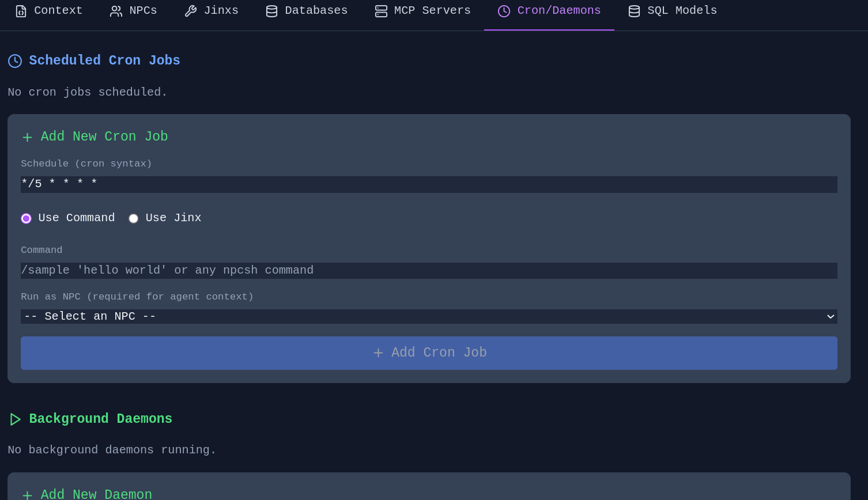
Task: Open the MCP Servers tab
Action: (x=422, y=11)
